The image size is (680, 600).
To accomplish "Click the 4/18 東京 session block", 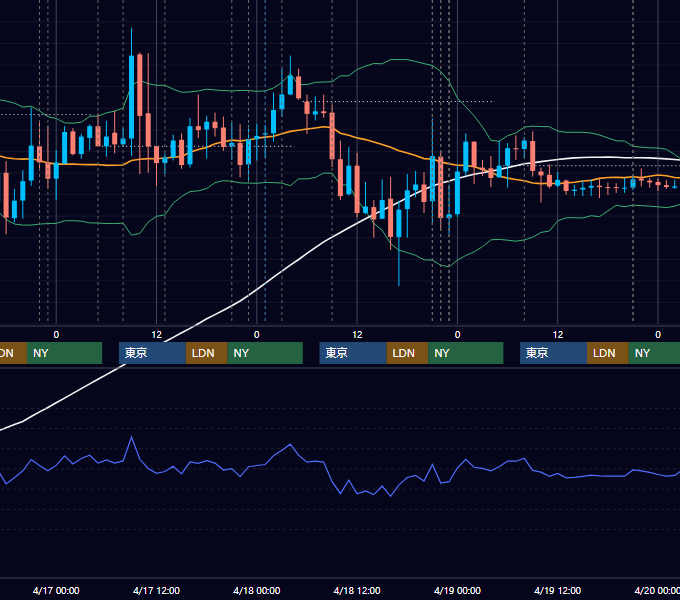I will (x=353, y=353).
